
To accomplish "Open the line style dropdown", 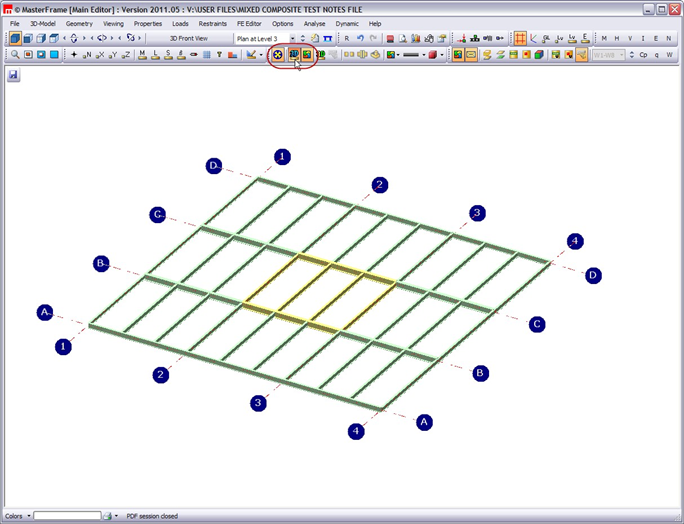I will (x=424, y=54).
